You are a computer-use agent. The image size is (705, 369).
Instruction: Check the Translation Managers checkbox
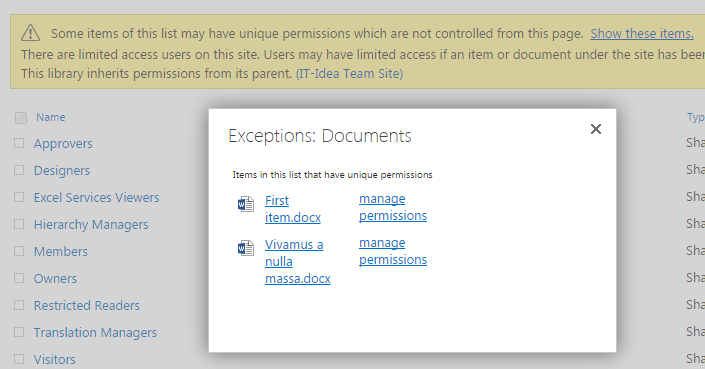pos(19,332)
